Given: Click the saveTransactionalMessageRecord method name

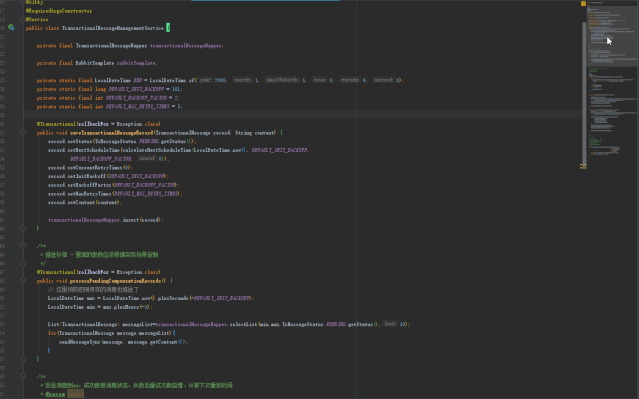Looking at the screenshot, I should point(111,133).
